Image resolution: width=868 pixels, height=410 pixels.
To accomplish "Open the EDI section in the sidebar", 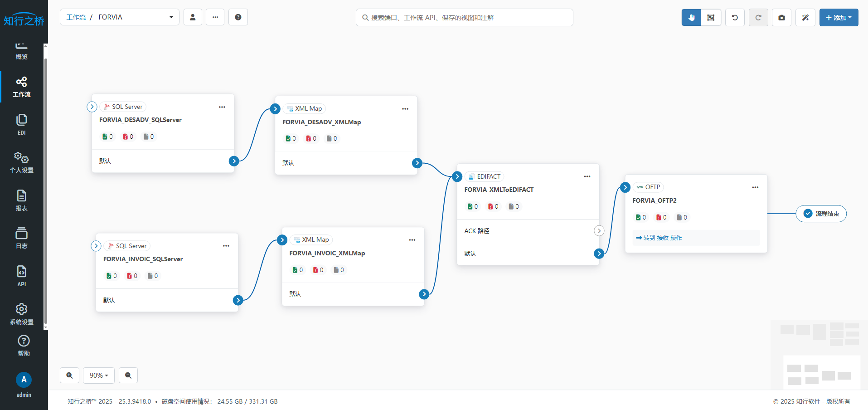I will [x=21, y=125].
